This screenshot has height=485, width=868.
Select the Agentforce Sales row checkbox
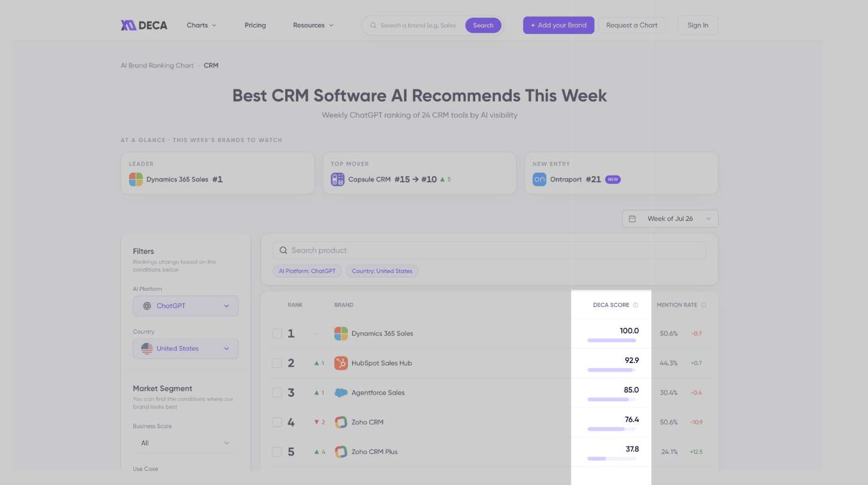277,392
